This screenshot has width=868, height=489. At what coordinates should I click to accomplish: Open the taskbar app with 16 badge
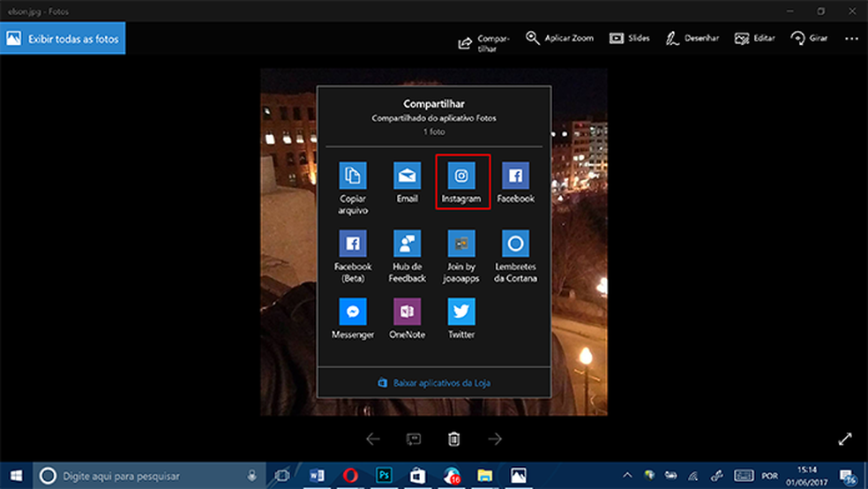452,476
